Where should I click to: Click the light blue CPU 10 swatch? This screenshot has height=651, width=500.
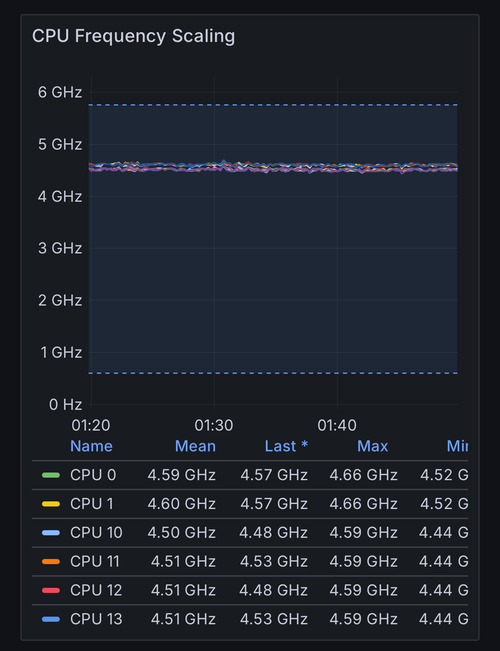(x=51, y=533)
